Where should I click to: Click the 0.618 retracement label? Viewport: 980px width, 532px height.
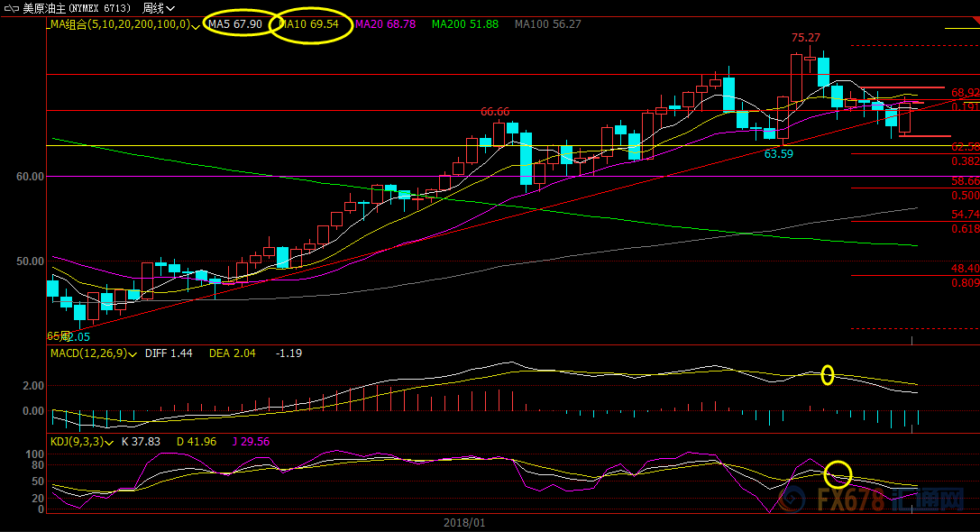click(965, 229)
